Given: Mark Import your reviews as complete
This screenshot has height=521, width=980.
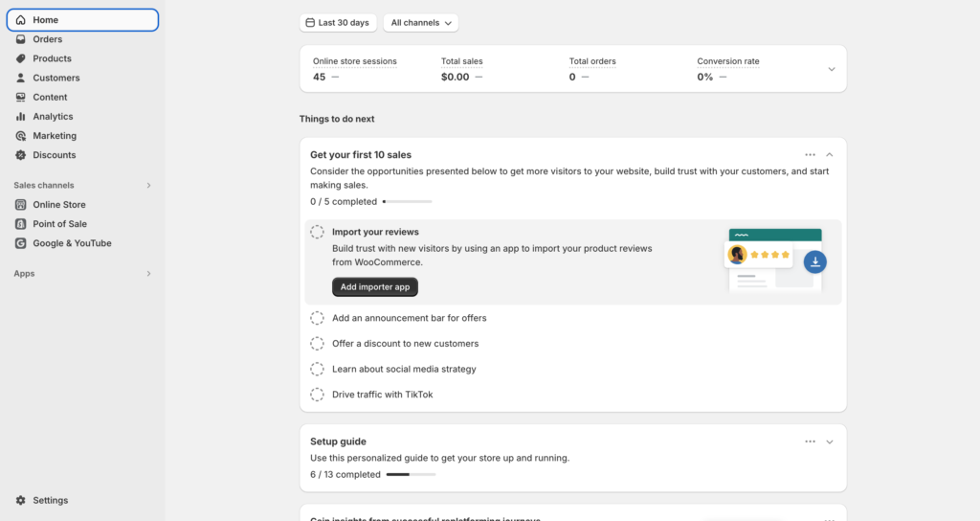Looking at the screenshot, I should pos(318,232).
